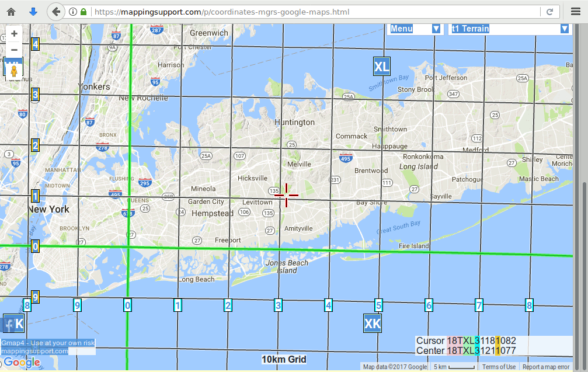This screenshot has width=588, height=372.
Task: Click the Street View pegman icon
Action: click(x=14, y=69)
